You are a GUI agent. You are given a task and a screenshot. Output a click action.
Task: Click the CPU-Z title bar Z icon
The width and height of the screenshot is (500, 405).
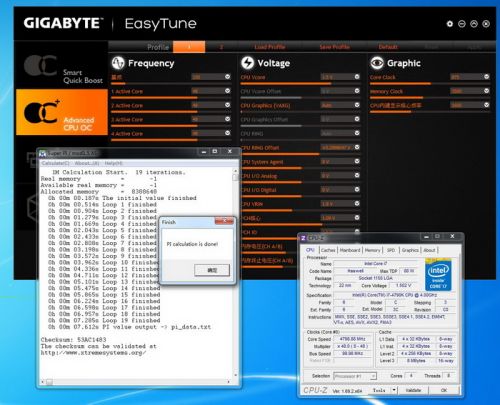tap(303, 238)
